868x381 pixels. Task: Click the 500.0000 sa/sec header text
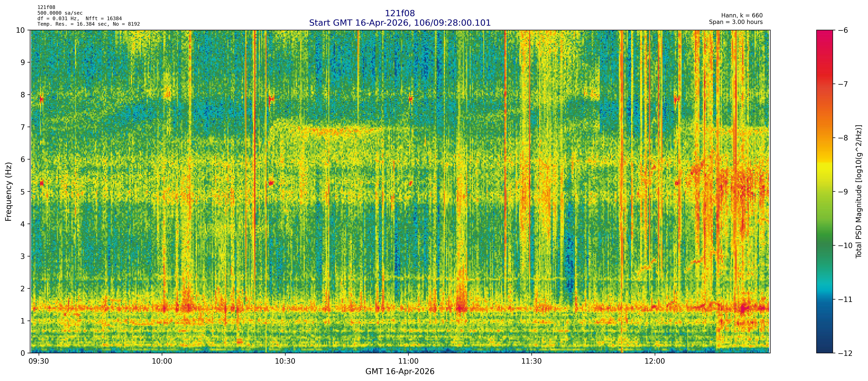[x=60, y=13]
